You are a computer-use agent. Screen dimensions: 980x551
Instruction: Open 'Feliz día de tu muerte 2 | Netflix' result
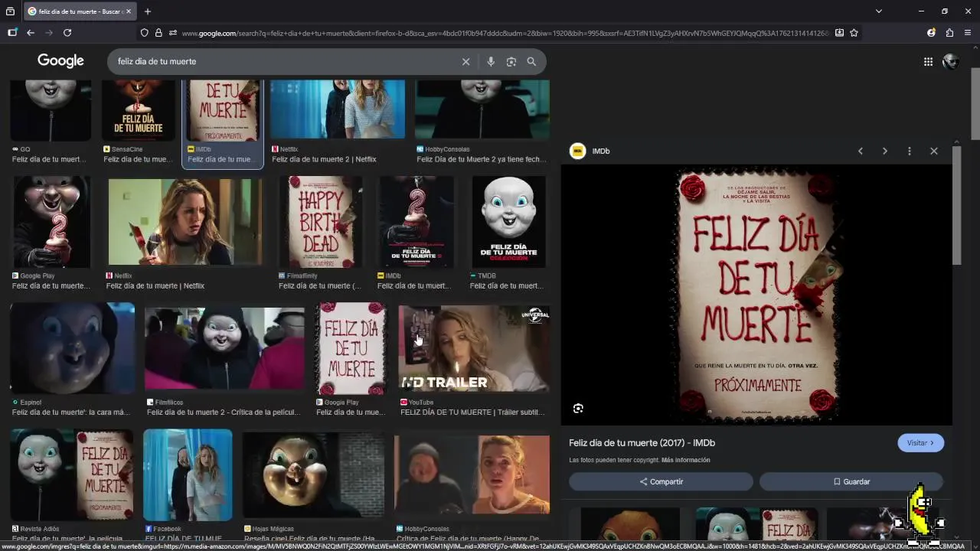pyautogui.click(x=338, y=109)
